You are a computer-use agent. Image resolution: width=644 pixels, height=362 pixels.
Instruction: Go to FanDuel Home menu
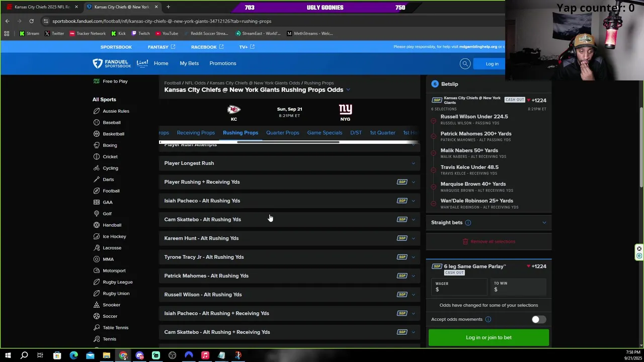click(161, 63)
